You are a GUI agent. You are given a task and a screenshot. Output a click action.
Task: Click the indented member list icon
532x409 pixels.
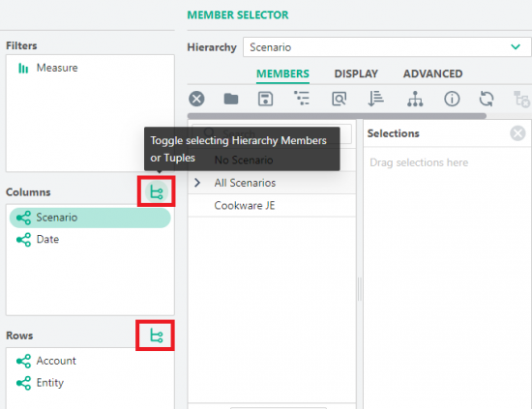[x=302, y=99]
